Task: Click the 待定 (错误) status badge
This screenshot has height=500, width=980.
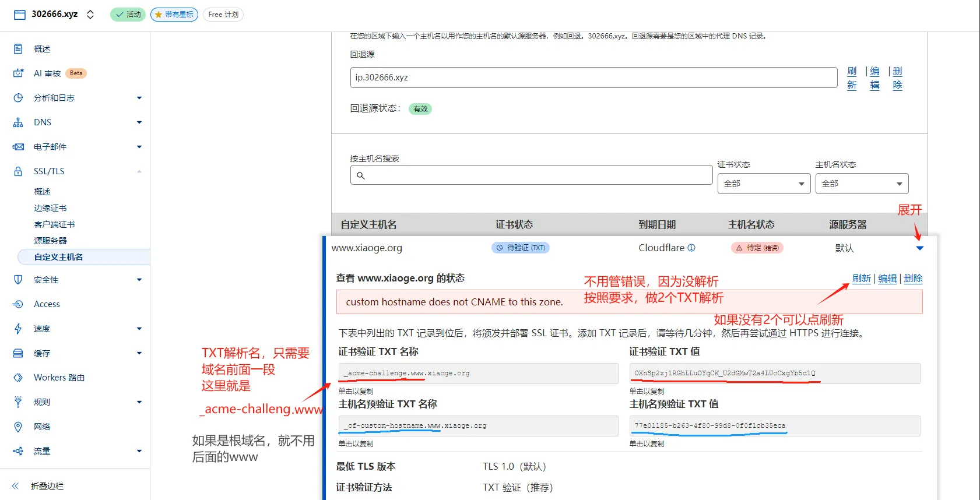Action: [757, 248]
